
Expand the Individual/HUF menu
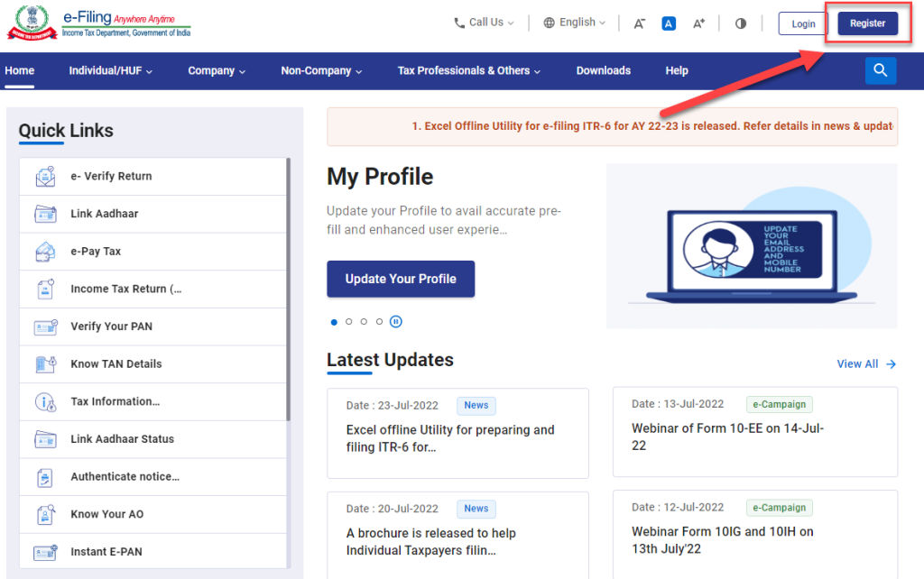111,70
